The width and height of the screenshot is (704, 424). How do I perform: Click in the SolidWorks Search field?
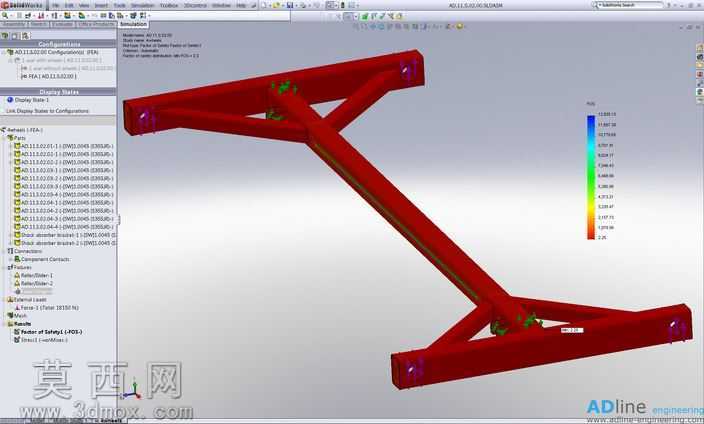[632, 5]
